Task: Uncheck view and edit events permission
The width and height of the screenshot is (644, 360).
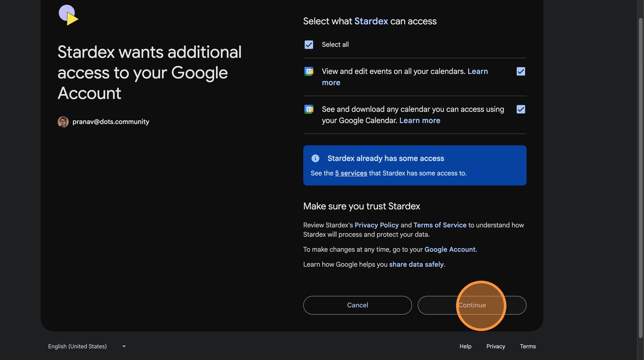Action: coord(521,71)
